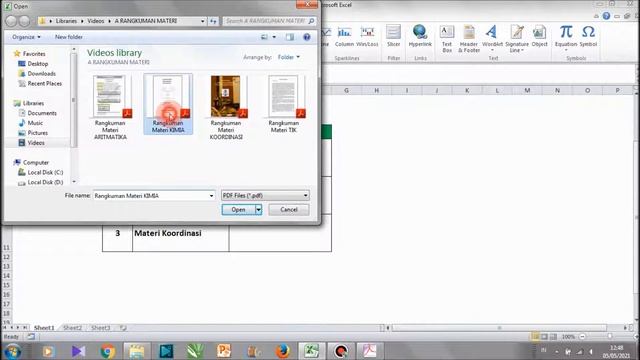Insert Text Box in Excel

pos(447,39)
